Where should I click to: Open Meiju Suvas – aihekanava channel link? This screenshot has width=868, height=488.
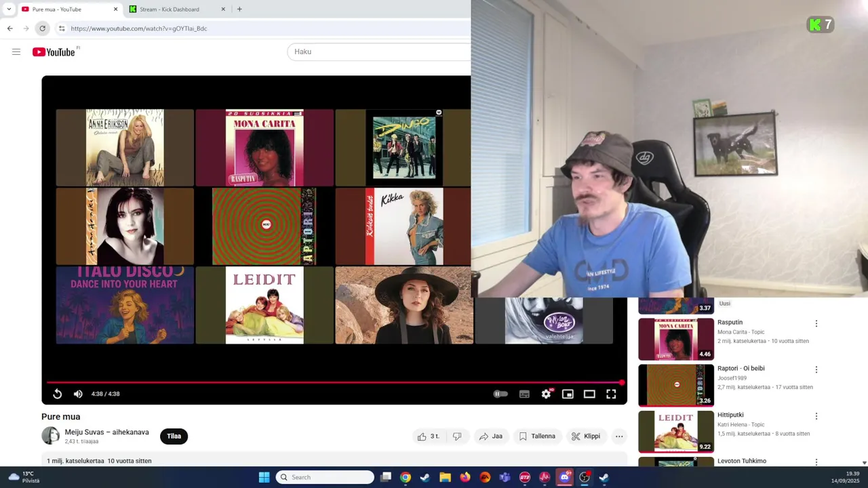pos(106,432)
